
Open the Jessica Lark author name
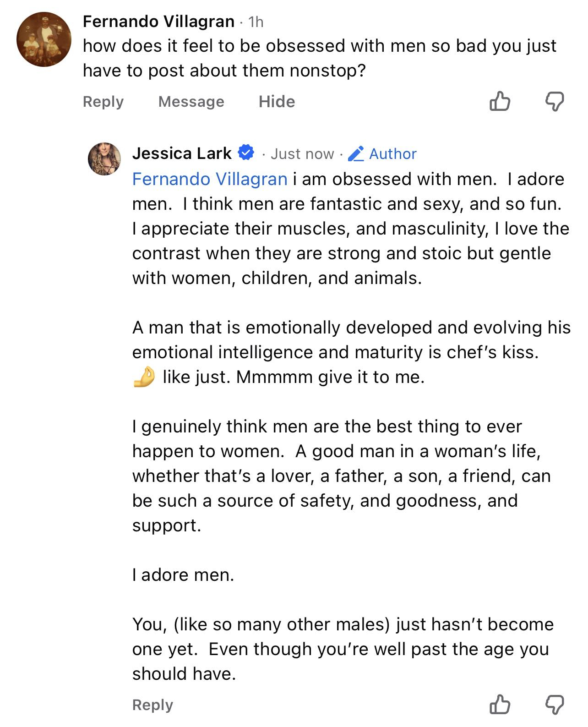[x=182, y=153]
